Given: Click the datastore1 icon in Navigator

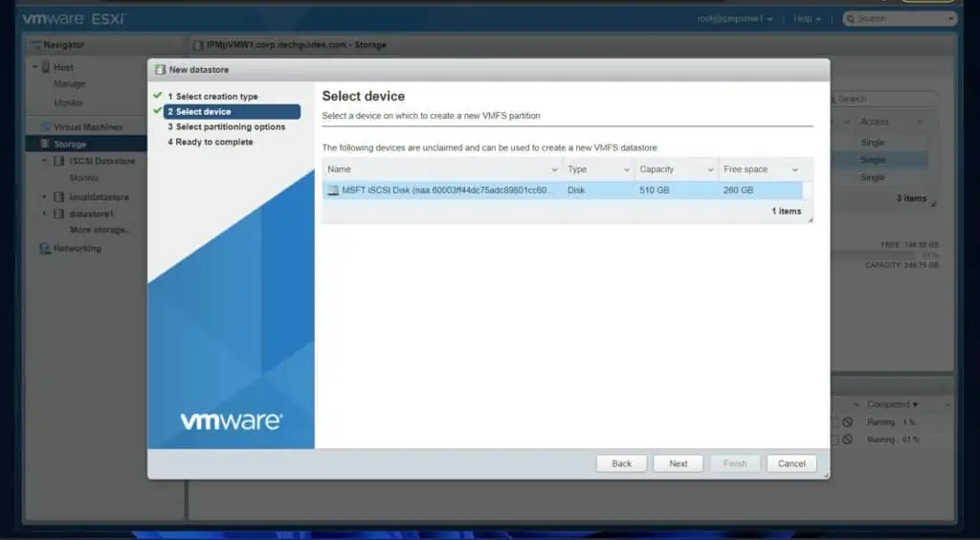Looking at the screenshot, I should (58, 214).
